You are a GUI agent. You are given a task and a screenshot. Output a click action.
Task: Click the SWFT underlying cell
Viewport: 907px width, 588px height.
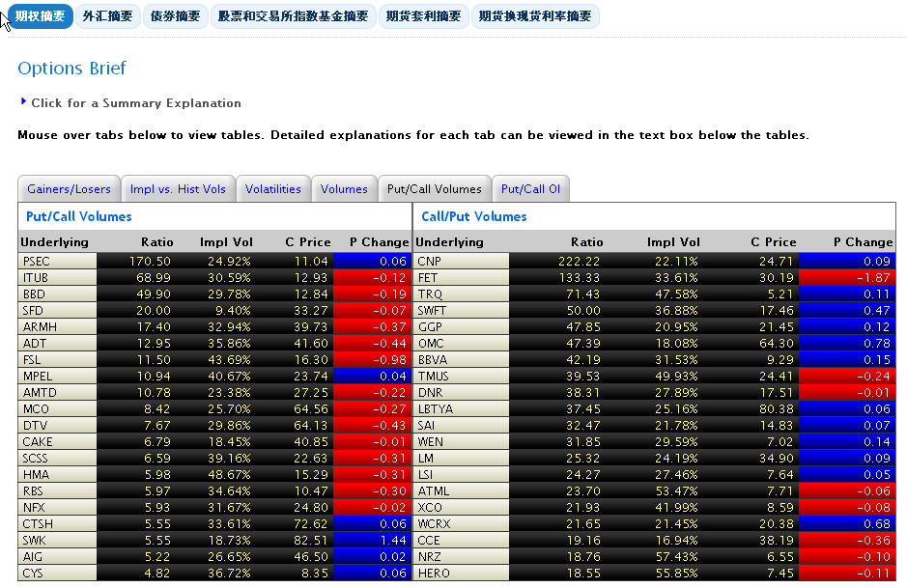tap(461, 311)
